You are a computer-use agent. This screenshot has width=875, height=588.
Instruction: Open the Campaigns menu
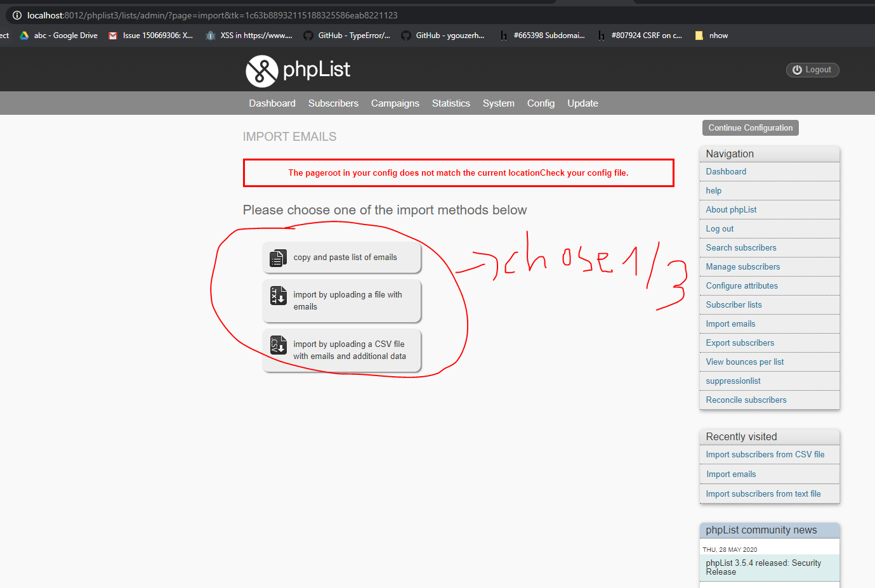point(395,103)
